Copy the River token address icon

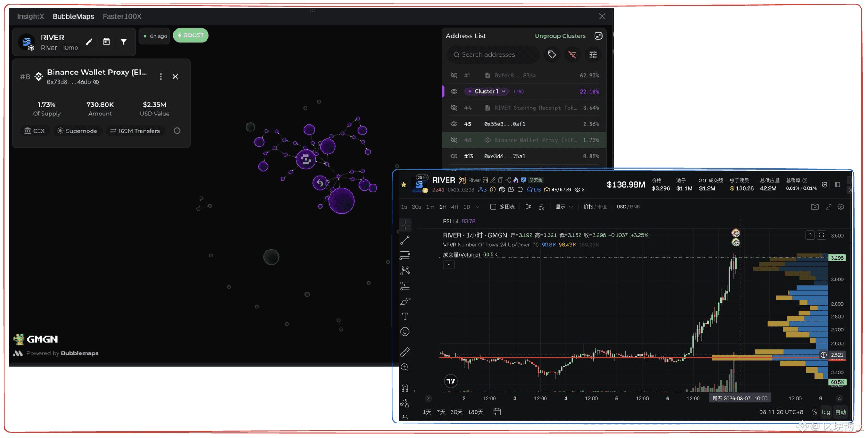[x=500, y=180]
